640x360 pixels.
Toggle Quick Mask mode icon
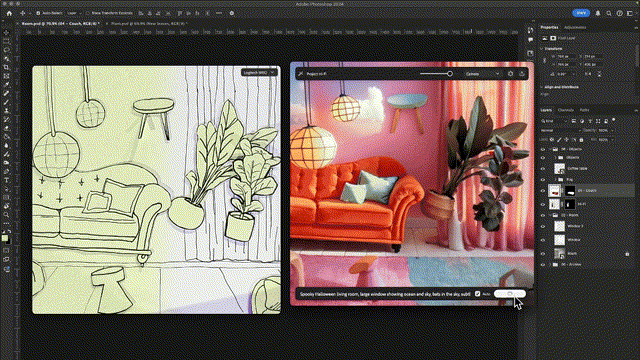(x=6, y=251)
